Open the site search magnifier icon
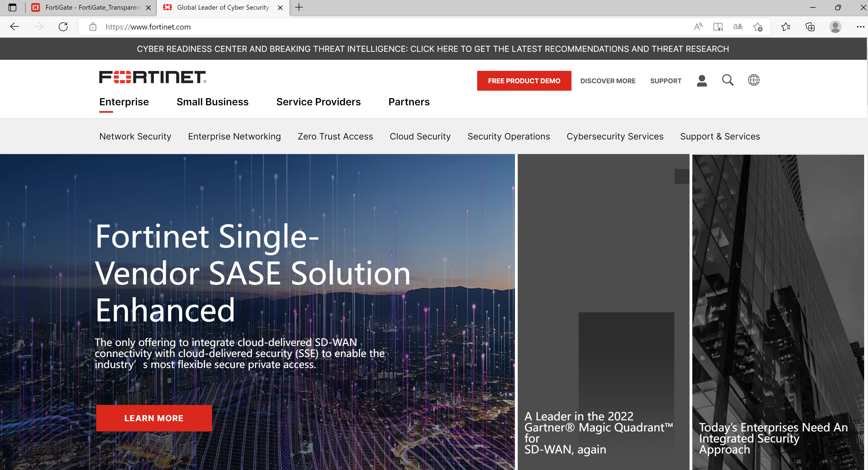868x470 pixels. click(x=728, y=80)
